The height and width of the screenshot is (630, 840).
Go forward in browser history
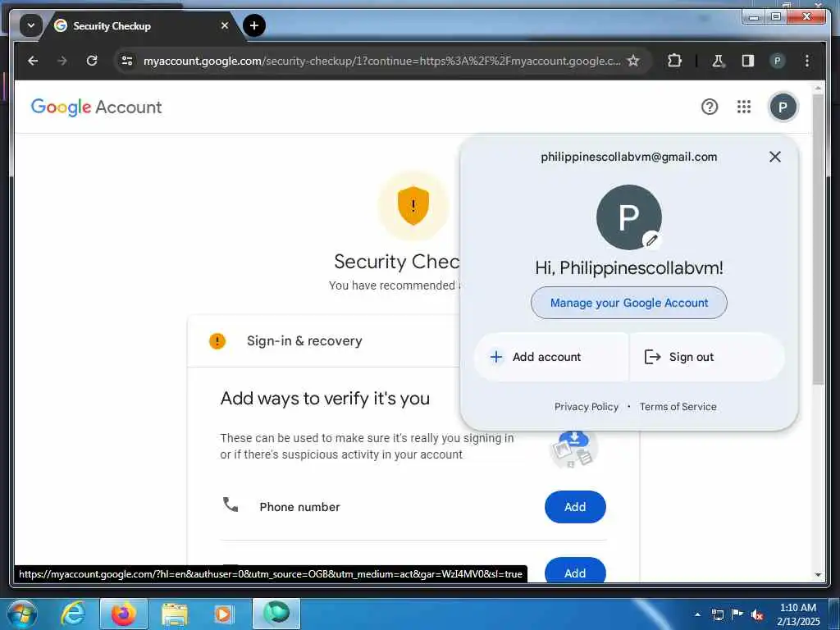[62, 61]
